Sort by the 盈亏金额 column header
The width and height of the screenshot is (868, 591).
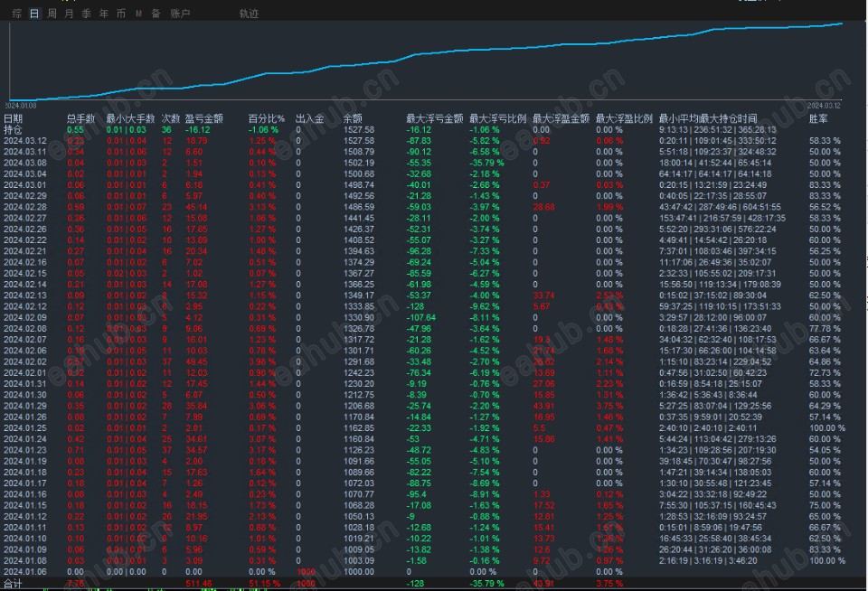tap(203, 118)
